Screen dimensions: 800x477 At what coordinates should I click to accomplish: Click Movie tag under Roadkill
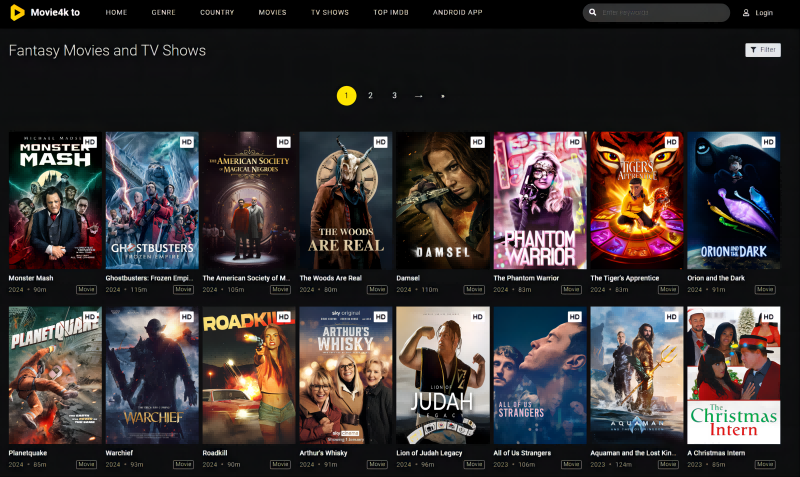pos(280,464)
